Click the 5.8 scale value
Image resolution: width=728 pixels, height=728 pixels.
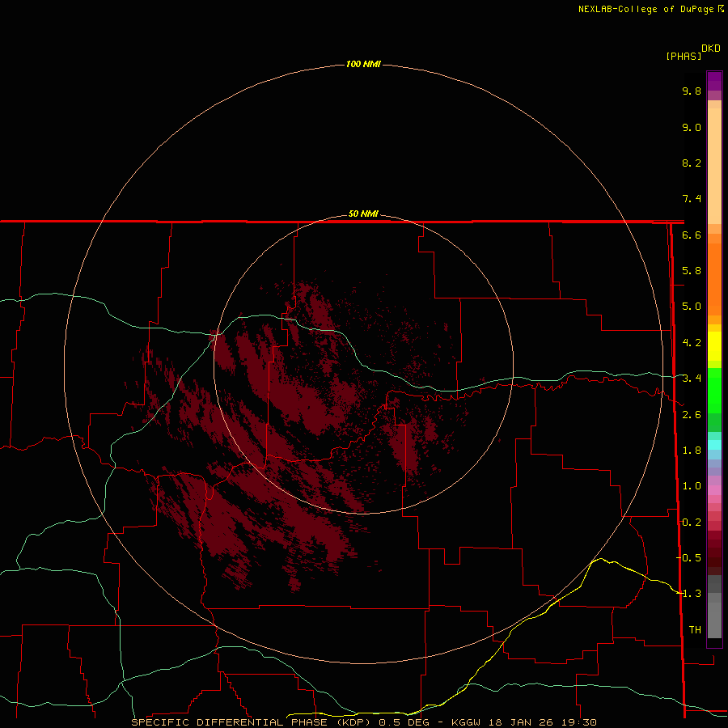click(692, 271)
